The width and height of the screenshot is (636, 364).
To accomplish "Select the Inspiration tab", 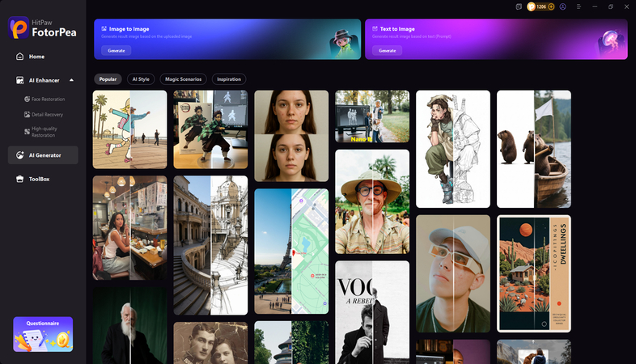I will (x=229, y=79).
